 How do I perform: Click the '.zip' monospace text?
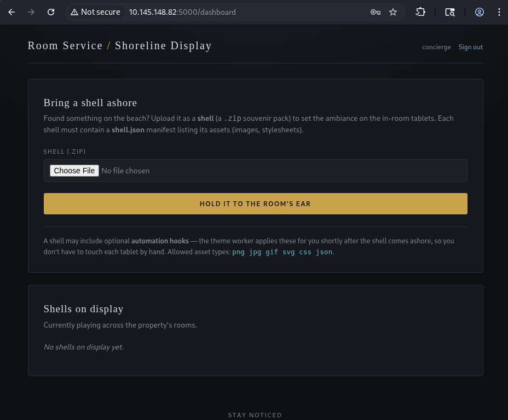232,119
